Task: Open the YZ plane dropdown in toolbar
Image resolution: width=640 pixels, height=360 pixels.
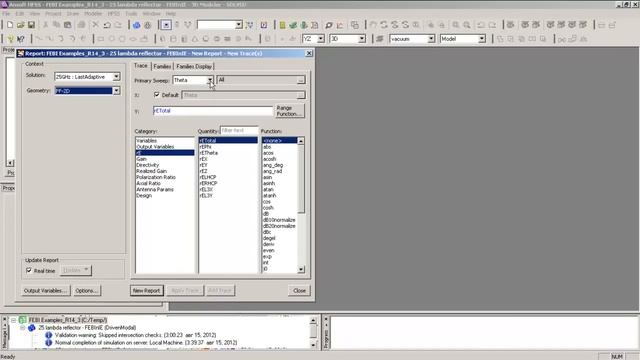Action: pyautogui.click(x=321, y=39)
